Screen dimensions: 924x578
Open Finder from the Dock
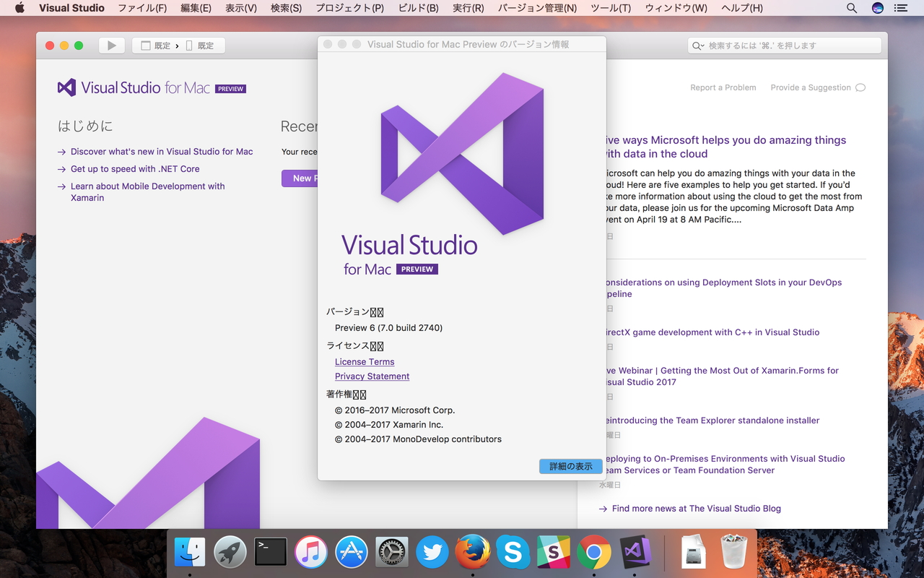point(189,551)
